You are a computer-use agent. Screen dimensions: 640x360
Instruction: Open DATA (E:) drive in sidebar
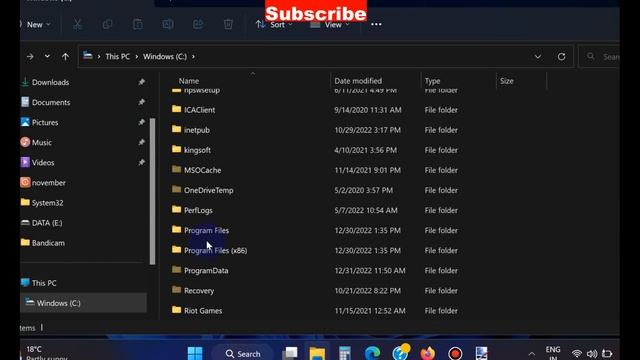[47, 222]
